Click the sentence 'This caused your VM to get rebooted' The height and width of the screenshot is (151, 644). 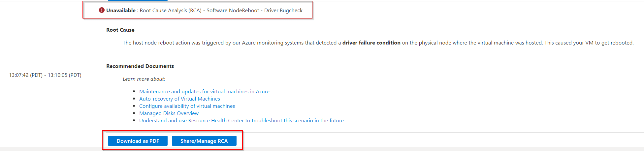pos(589,43)
